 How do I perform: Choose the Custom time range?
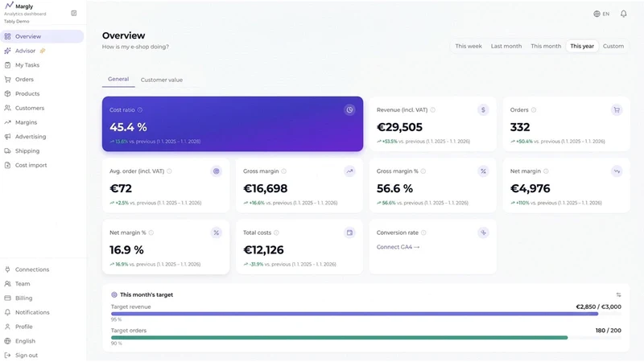coord(613,46)
